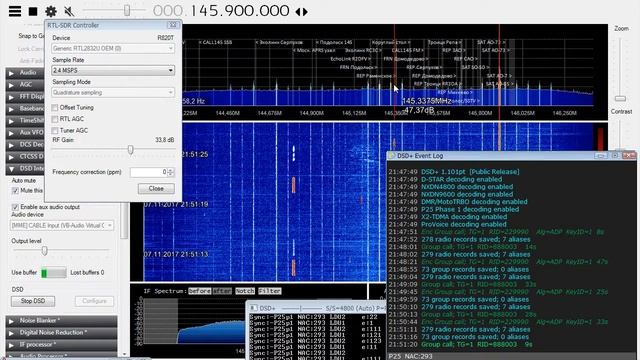640x360 pixels.
Task: Click the 144.900M frequency axis label
Action: point(311,113)
